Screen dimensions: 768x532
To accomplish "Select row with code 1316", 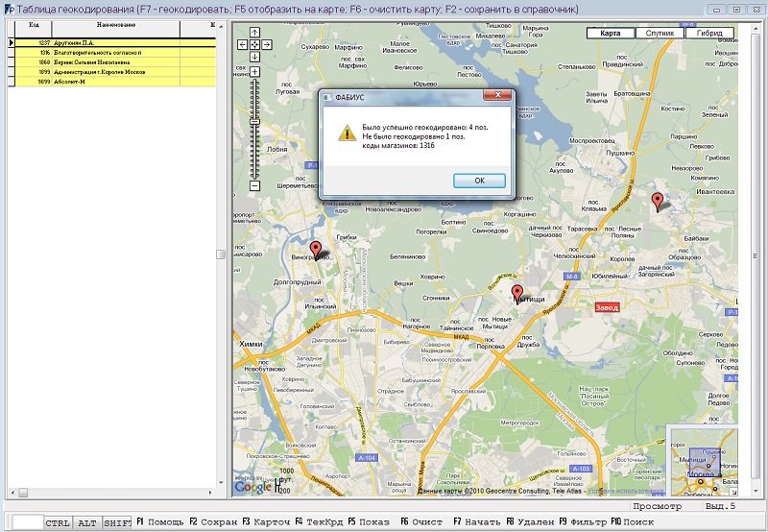I will (115, 53).
